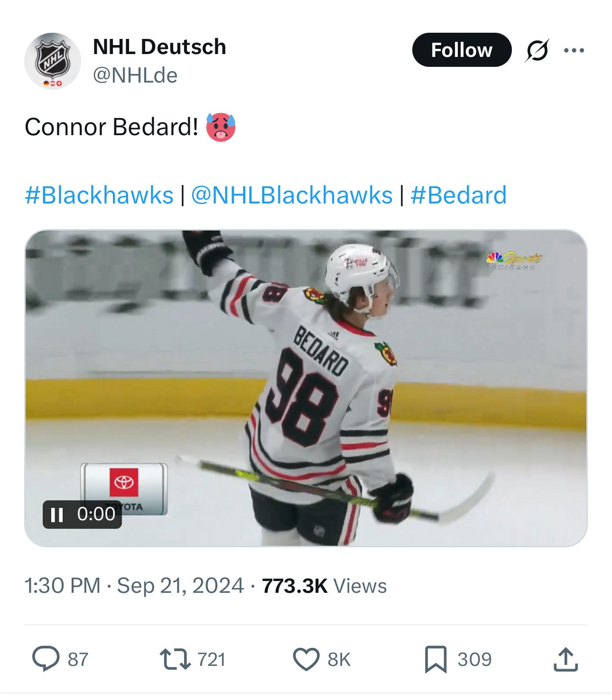Repost this tweet via retweet icon

point(175,659)
